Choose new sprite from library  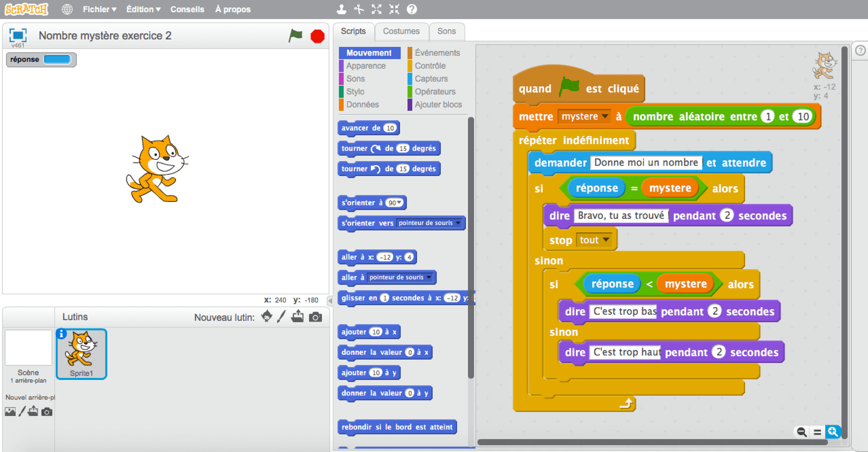(x=267, y=317)
